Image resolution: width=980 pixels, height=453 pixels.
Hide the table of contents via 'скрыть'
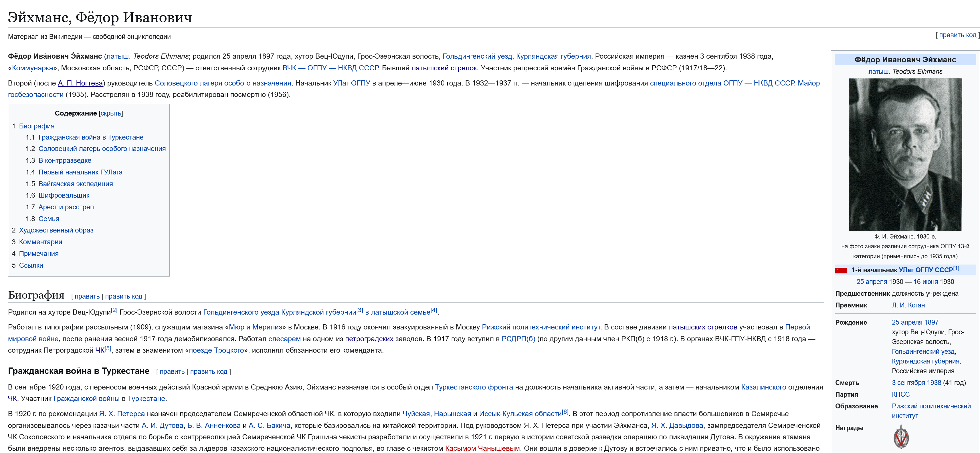[111, 113]
